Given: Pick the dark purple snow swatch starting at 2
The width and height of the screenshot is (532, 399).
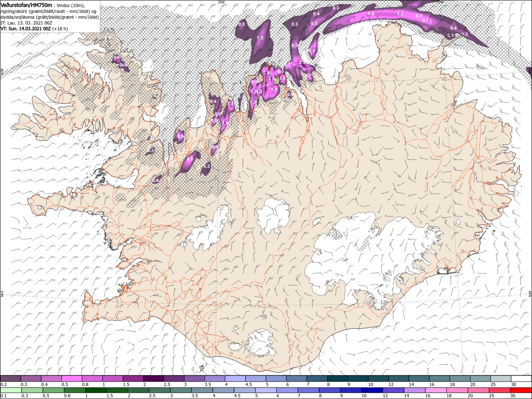Looking at the screenshot, I should point(153,379).
